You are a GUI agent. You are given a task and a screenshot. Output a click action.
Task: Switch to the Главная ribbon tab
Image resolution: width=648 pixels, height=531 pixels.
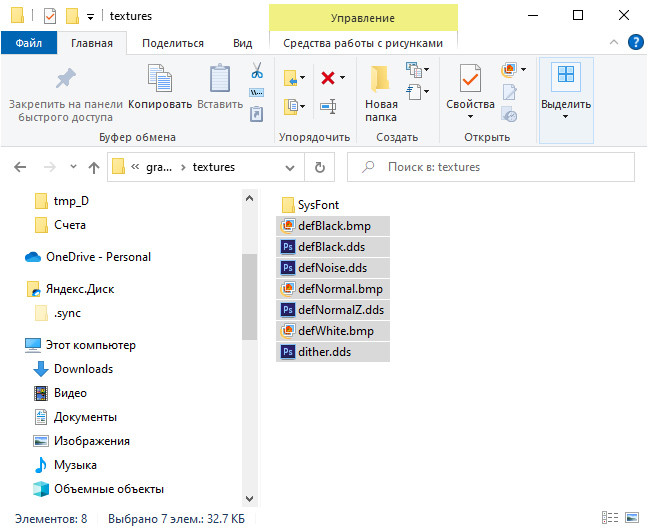(x=92, y=43)
